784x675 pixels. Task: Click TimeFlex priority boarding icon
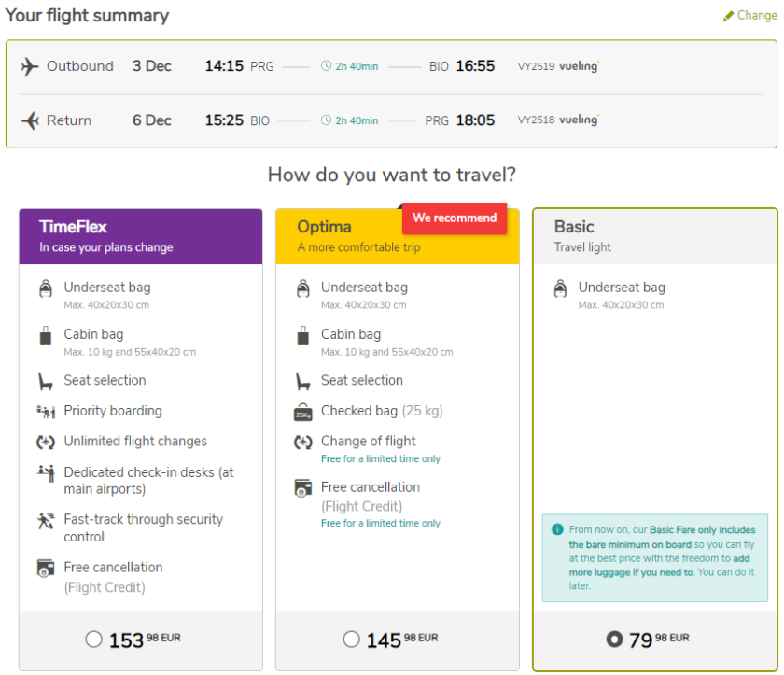point(46,411)
